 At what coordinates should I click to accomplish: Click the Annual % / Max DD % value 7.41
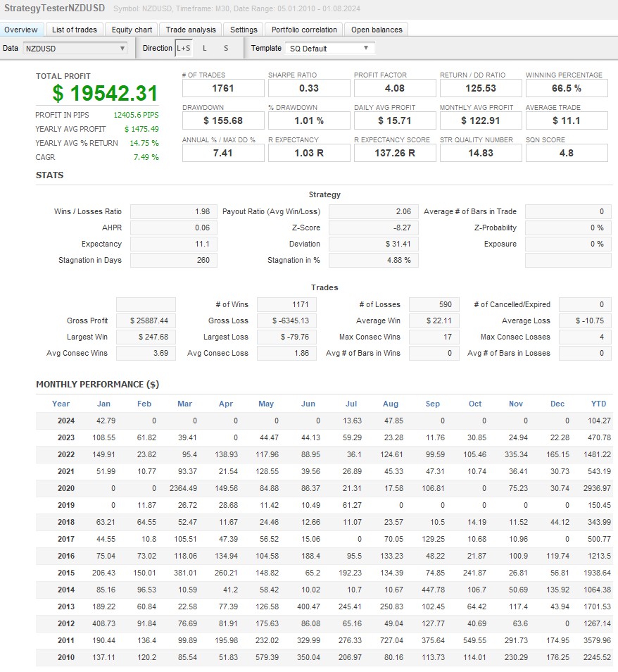(223, 153)
